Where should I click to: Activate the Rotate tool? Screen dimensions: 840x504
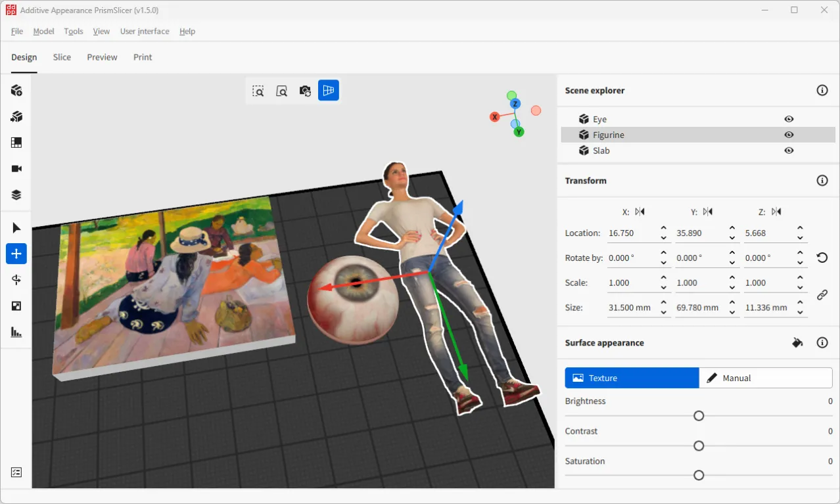point(16,280)
